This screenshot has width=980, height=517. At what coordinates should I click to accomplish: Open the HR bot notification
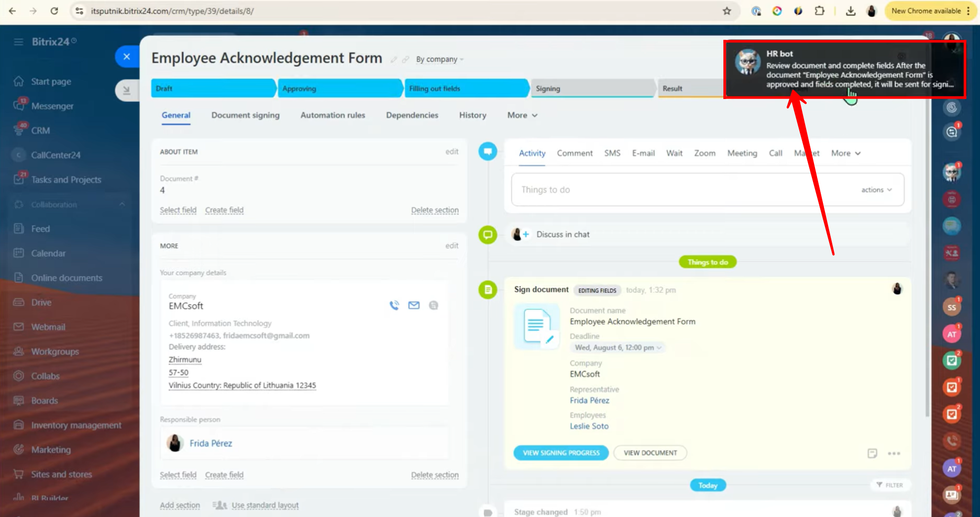point(844,69)
